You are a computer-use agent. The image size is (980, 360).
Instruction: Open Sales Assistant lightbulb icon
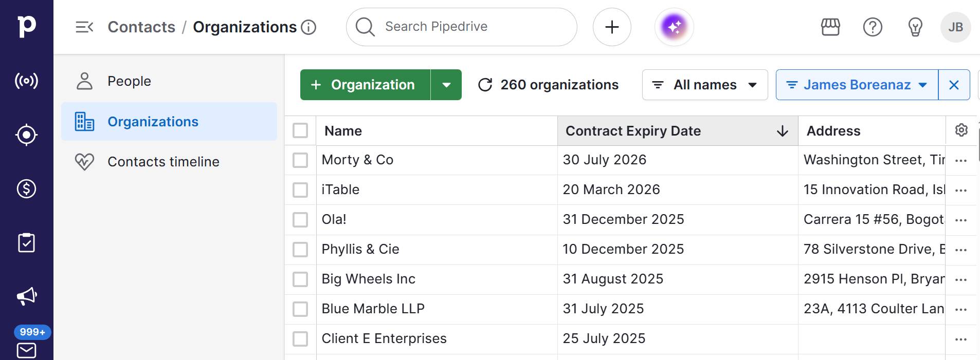pos(915,27)
